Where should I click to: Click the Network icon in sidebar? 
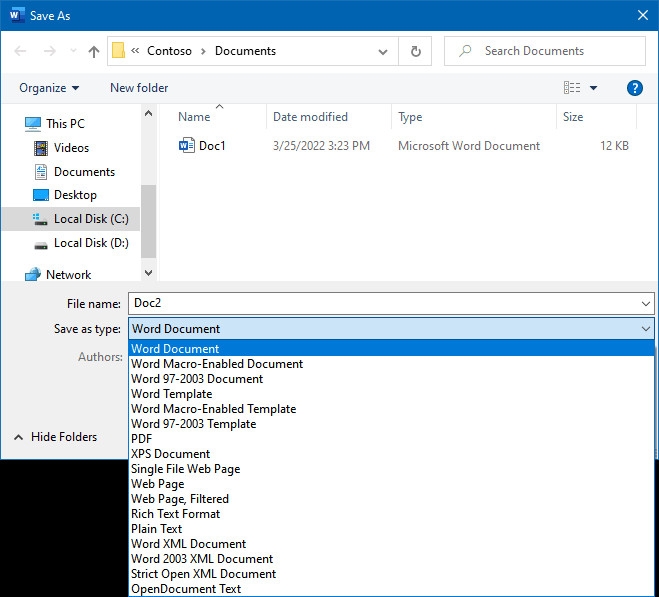33,275
